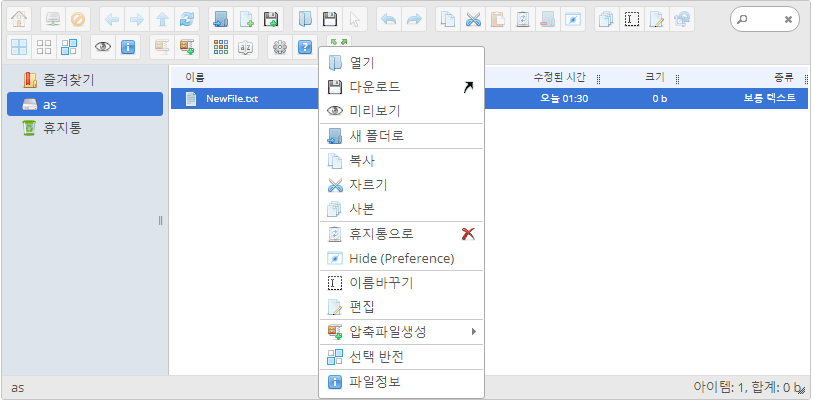814x402 pixels.
Task: Click the create archive toolbar icon
Action: (x=186, y=47)
